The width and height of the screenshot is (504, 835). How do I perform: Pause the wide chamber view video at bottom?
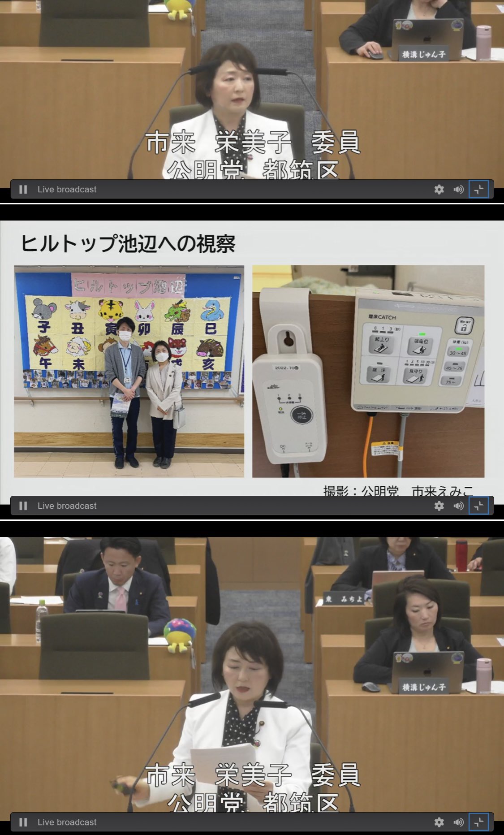[x=23, y=822]
